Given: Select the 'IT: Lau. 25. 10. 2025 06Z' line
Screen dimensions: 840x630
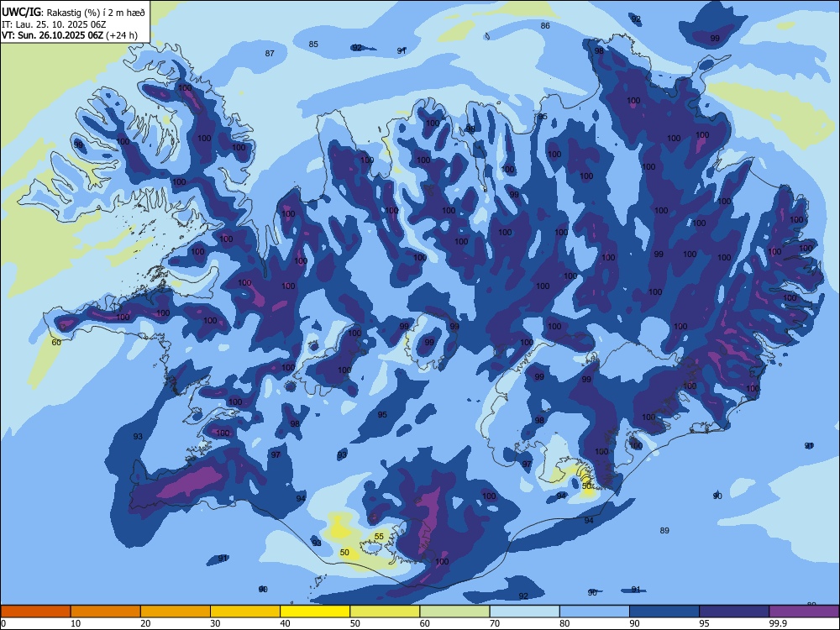Looking at the screenshot, I should click(x=54, y=24).
